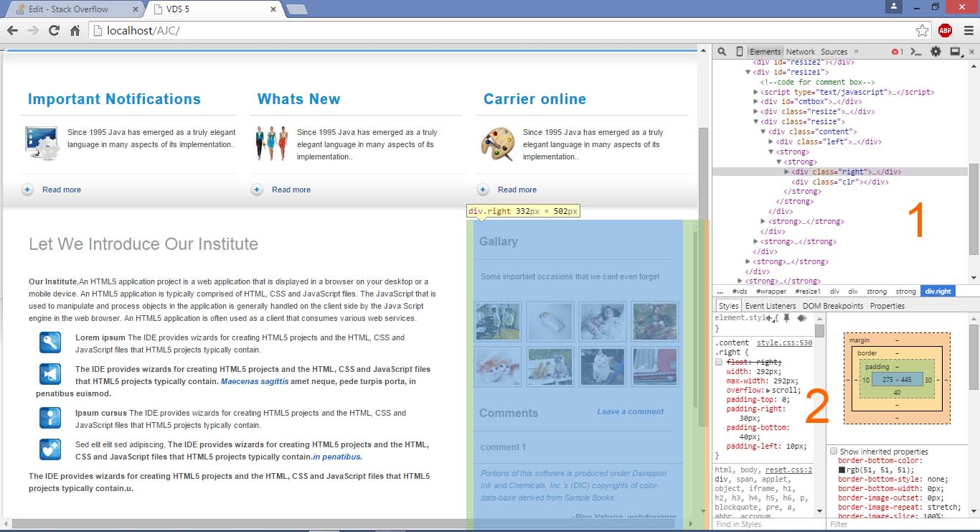Click Read more under Whats New

[x=291, y=190]
